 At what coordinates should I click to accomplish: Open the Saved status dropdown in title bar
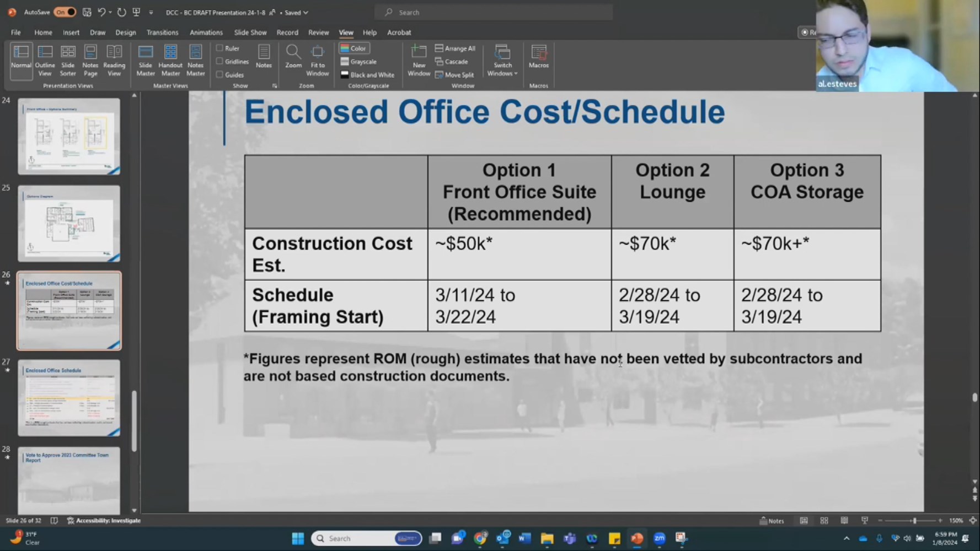point(296,12)
